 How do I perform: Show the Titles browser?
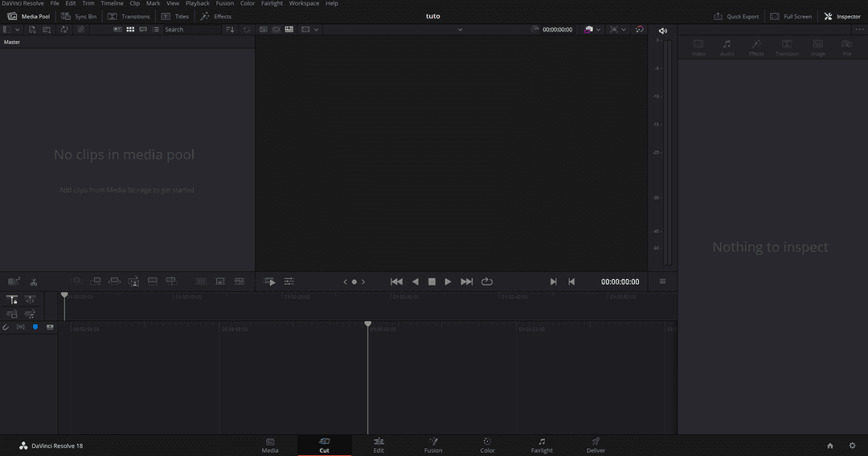[x=175, y=16]
